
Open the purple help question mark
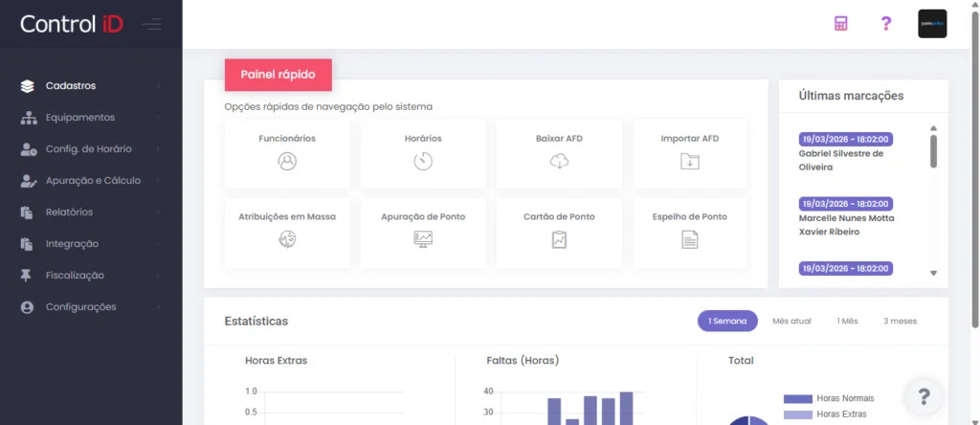coord(885,24)
